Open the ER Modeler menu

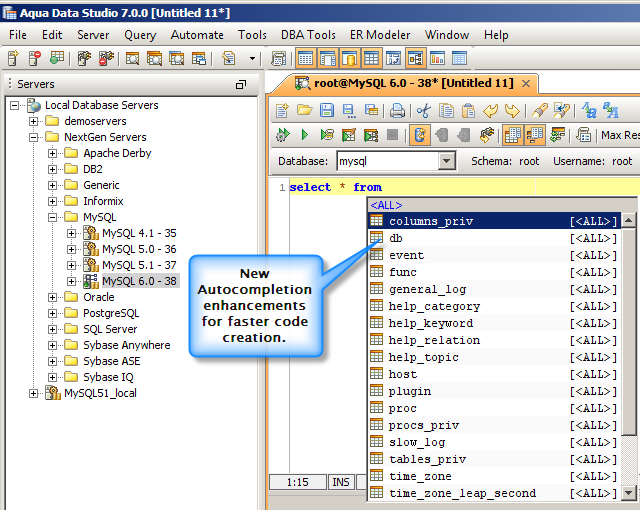pos(380,35)
